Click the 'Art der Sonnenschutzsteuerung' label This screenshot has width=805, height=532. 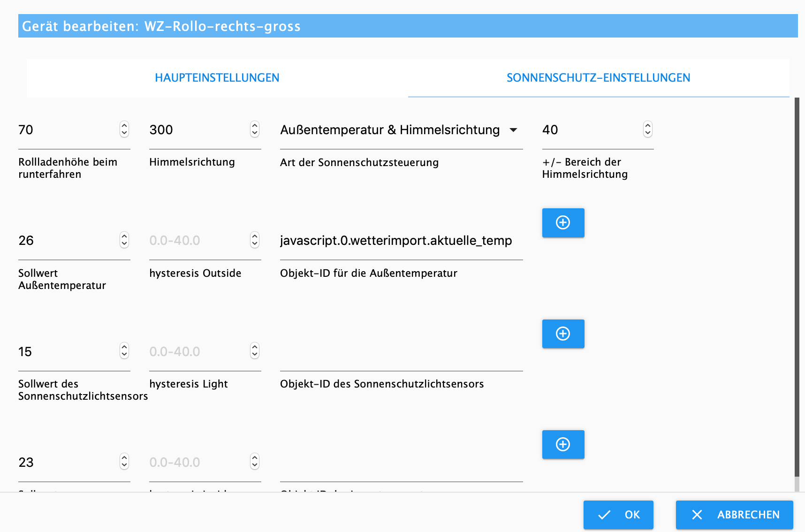click(x=359, y=162)
